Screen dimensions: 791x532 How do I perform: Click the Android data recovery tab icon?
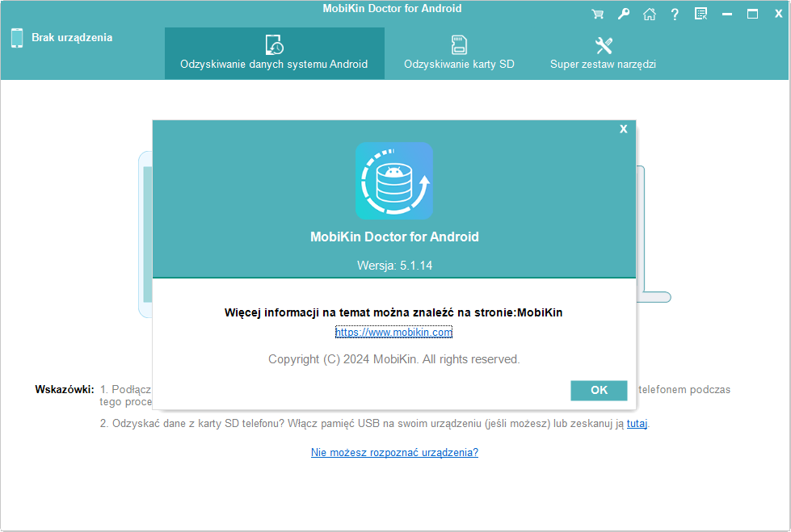[x=275, y=45]
